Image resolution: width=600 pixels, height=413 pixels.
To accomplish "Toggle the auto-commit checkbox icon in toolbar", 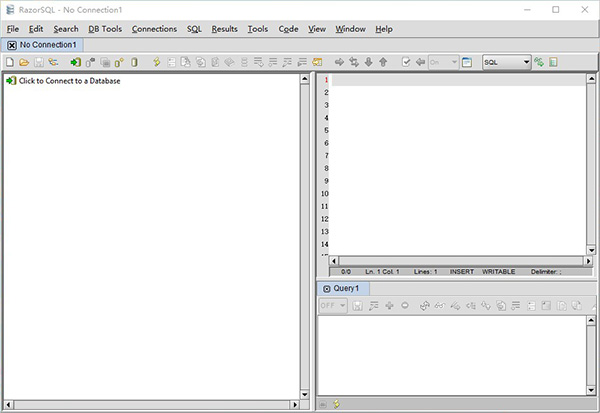I will 406,62.
